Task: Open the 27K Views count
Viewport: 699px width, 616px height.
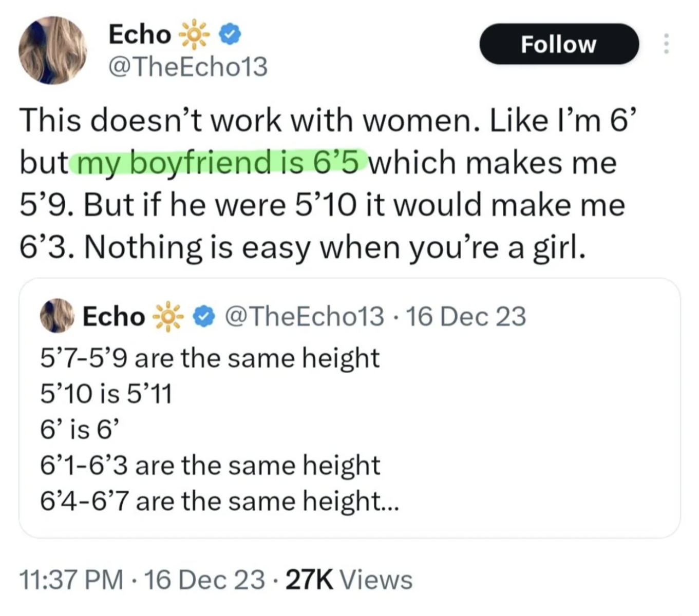Action: [x=349, y=580]
